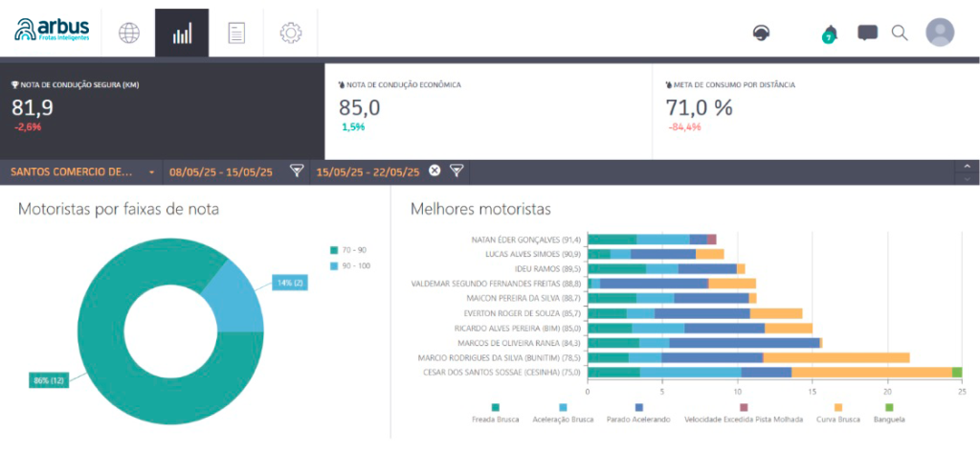Click the Curva Brusca legend color swatch
This screenshot has height=456, width=980.
click(x=838, y=407)
